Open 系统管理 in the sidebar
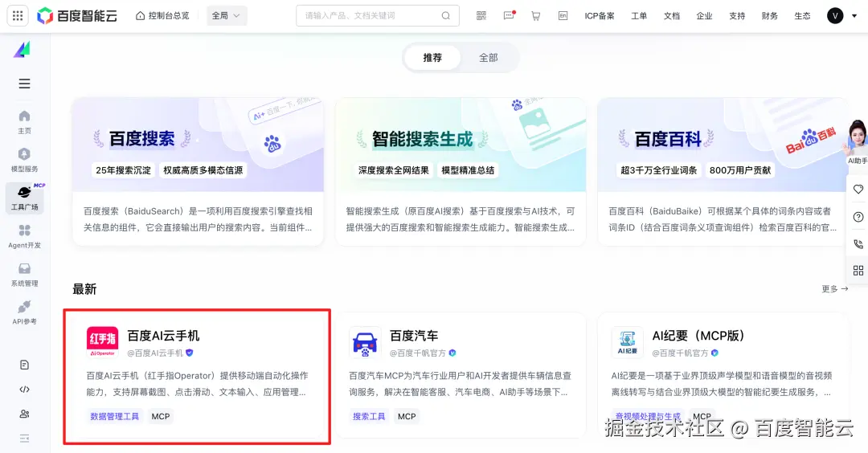This screenshot has height=453, width=868. (24, 275)
